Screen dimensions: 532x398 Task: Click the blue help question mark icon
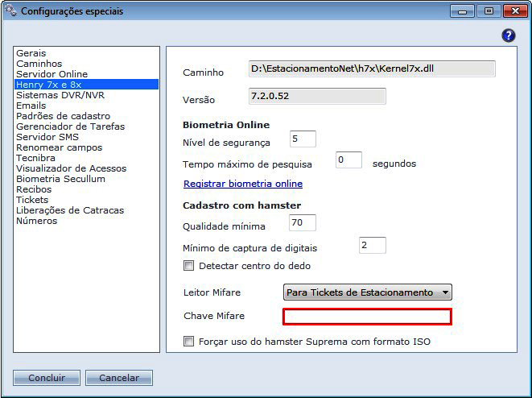[508, 35]
